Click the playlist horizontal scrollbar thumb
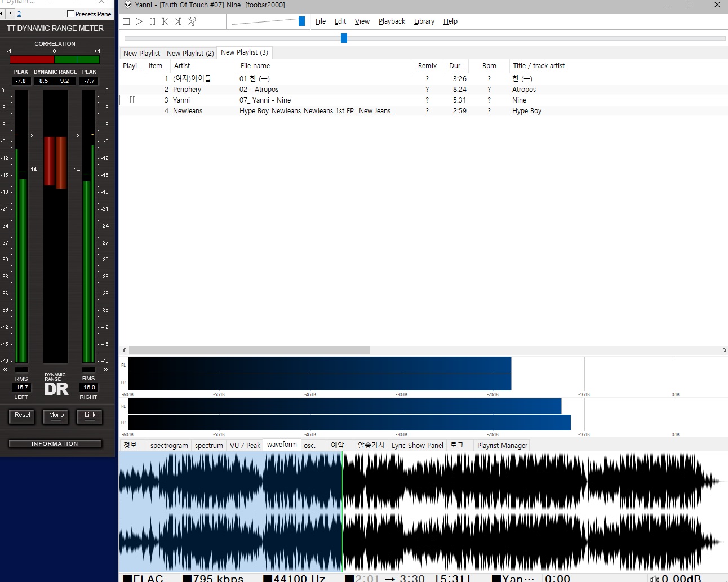728x582 pixels. (x=249, y=350)
